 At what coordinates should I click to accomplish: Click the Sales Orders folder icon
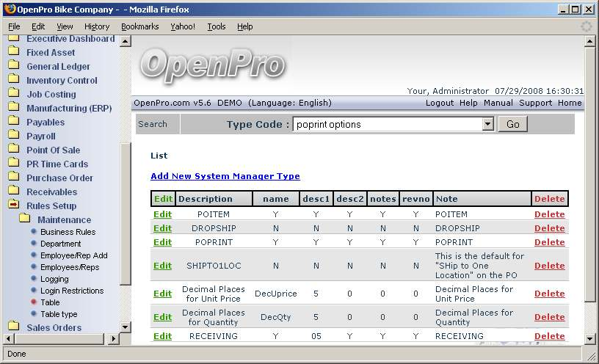(13, 327)
